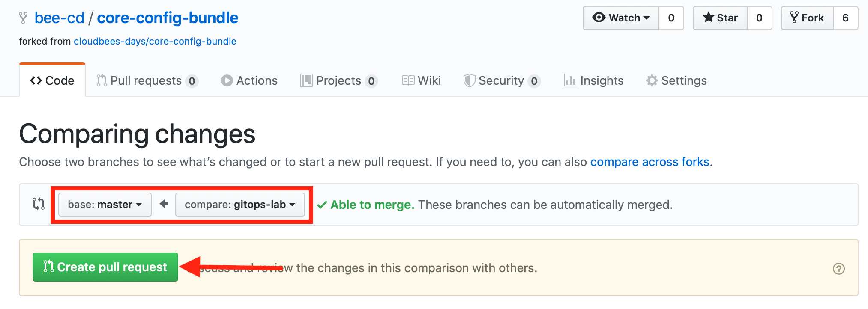868x309 pixels.
Task: Open cloudbees-days/core-config-bundle parent repo link
Action: [x=155, y=42]
